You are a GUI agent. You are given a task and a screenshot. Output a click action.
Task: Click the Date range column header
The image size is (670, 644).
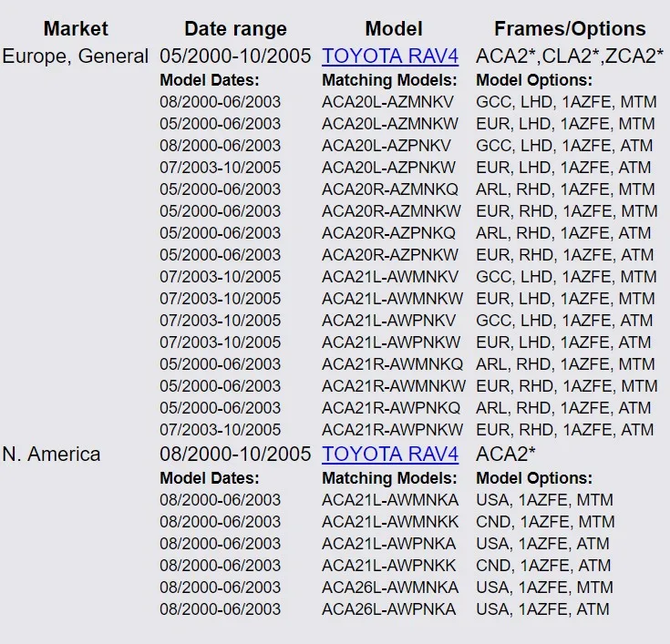pos(235,29)
